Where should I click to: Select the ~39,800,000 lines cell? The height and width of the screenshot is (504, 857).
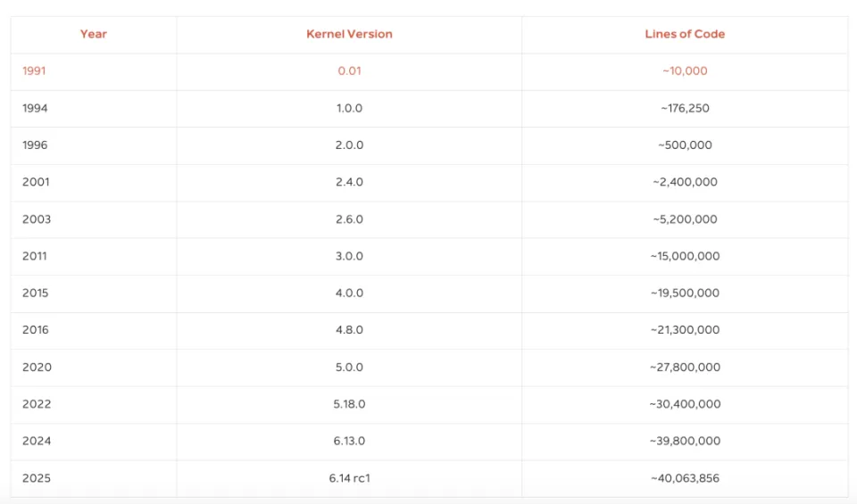685,442
